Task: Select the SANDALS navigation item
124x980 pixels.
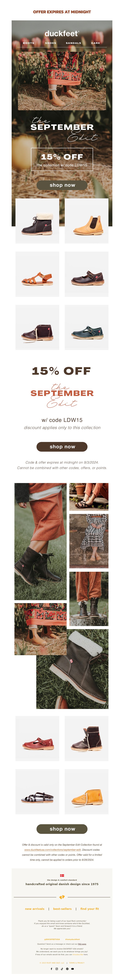Action: 73,43
